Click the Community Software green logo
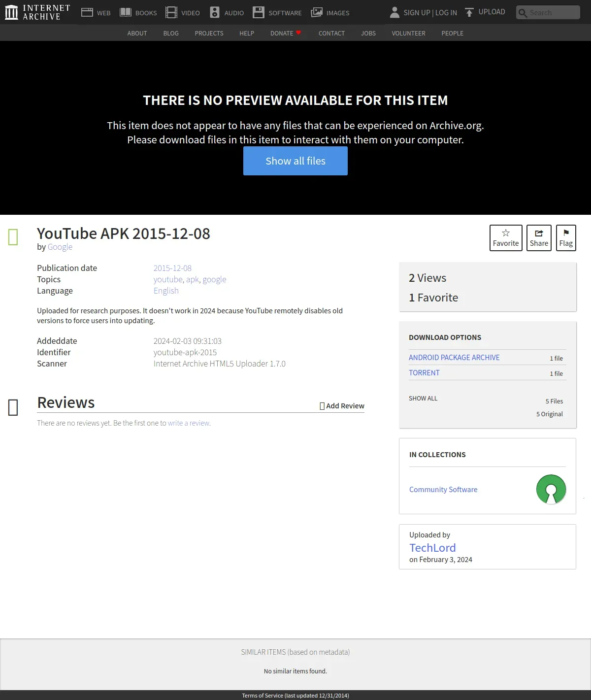 (x=551, y=489)
